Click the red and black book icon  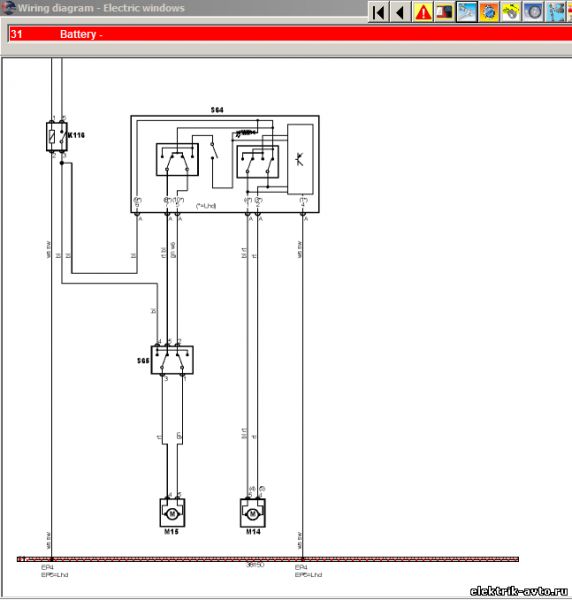(x=444, y=12)
